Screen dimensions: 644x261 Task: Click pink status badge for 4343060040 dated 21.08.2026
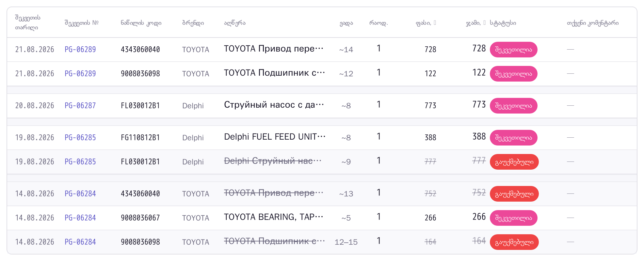click(513, 50)
